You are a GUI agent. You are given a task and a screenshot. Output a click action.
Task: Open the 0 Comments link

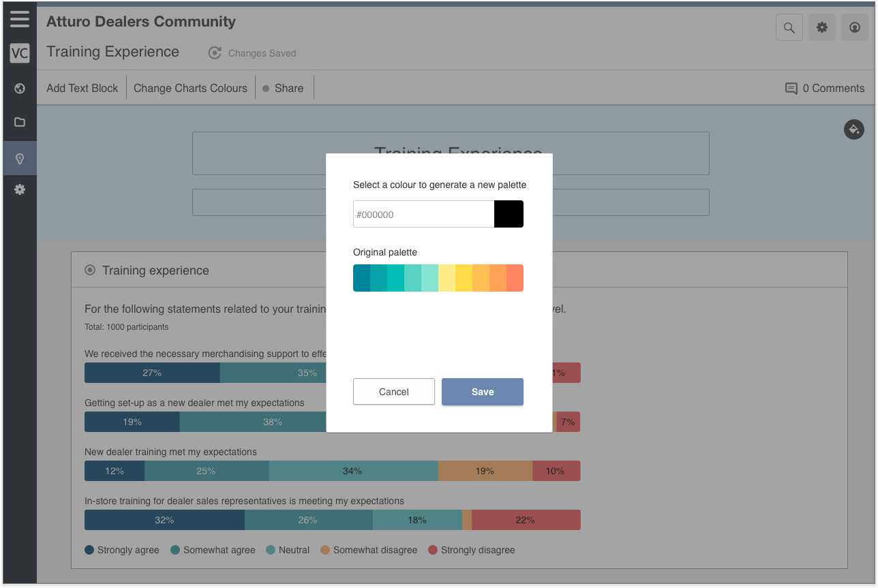(825, 88)
